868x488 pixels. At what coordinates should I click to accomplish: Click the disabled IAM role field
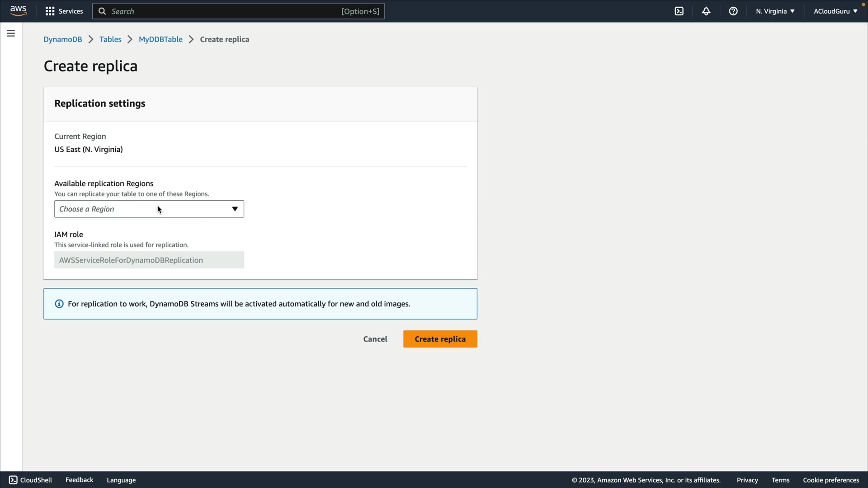coord(149,260)
